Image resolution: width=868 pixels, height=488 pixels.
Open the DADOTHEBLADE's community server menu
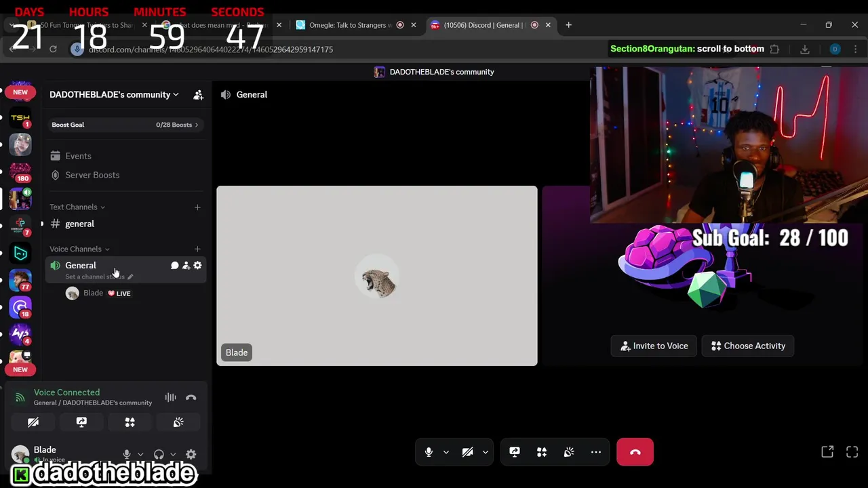[114, 95]
